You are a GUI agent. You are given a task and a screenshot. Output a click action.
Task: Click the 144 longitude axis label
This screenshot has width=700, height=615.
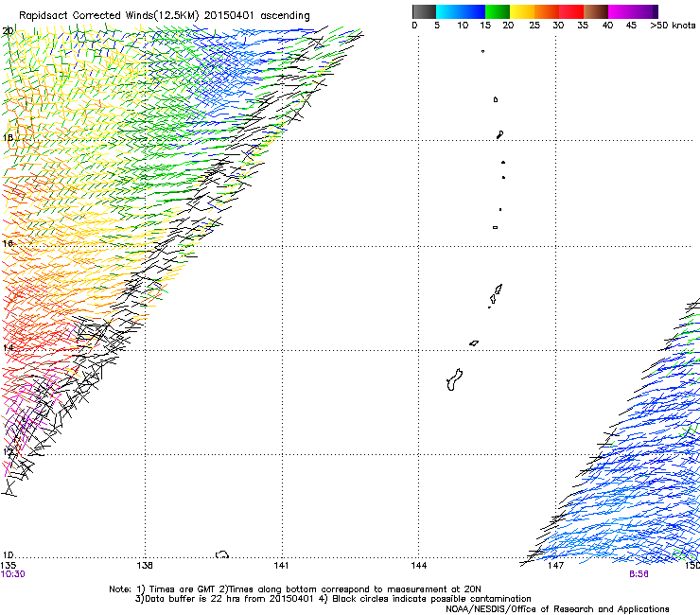point(418,566)
